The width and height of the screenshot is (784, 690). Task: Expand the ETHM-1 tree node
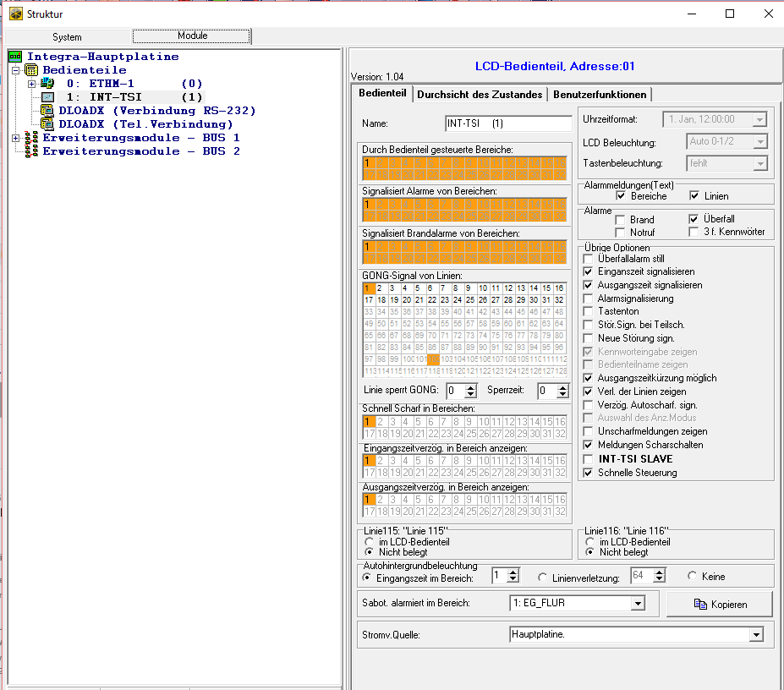pos(31,84)
